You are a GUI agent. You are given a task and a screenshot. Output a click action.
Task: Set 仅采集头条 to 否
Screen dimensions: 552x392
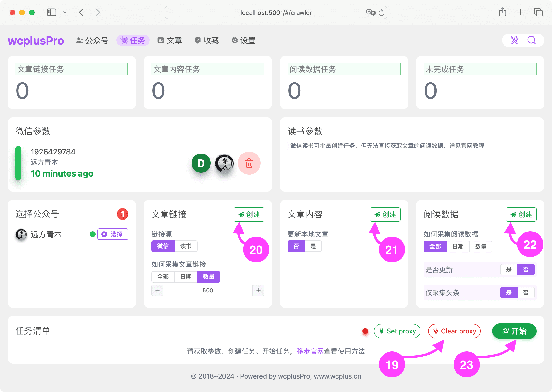526,292
